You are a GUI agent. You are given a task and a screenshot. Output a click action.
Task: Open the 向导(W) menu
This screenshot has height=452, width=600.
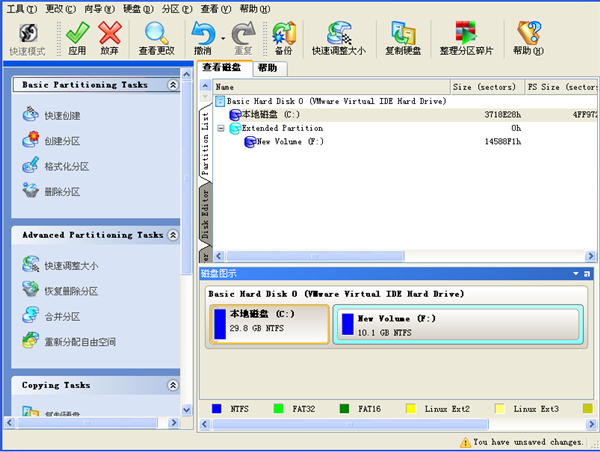pyautogui.click(x=99, y=8)
